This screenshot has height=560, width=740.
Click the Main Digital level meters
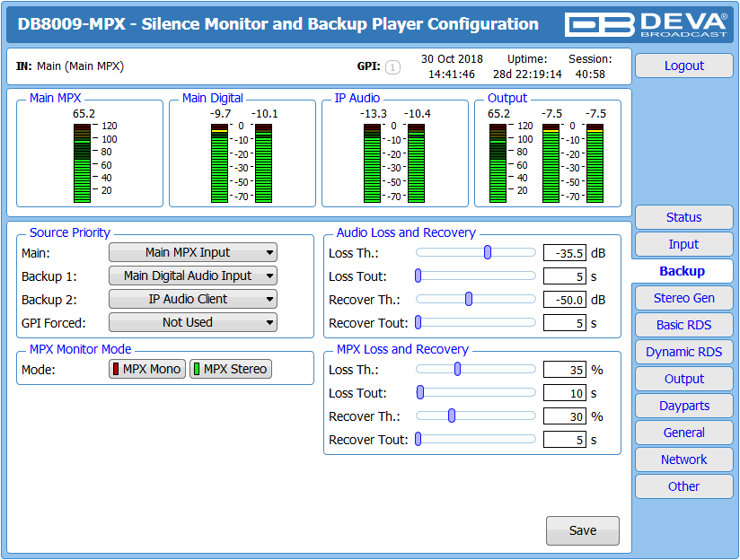coord(242,163)
